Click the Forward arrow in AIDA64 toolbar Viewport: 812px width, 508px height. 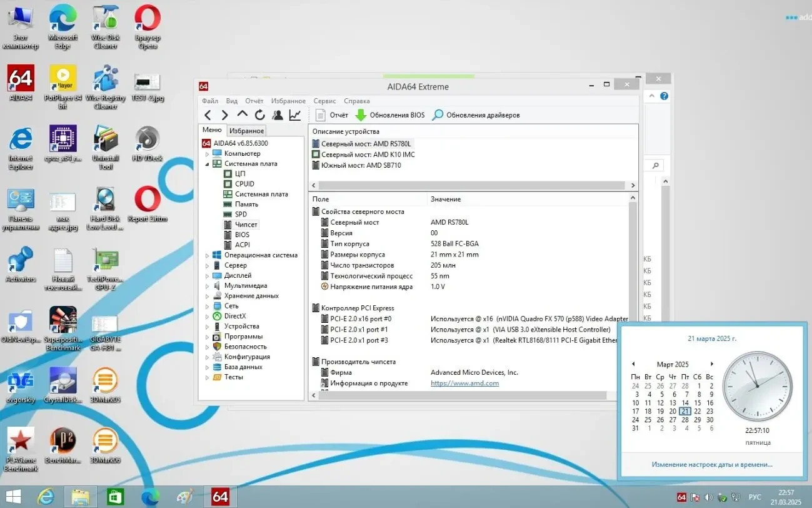[x=225, y=115]
